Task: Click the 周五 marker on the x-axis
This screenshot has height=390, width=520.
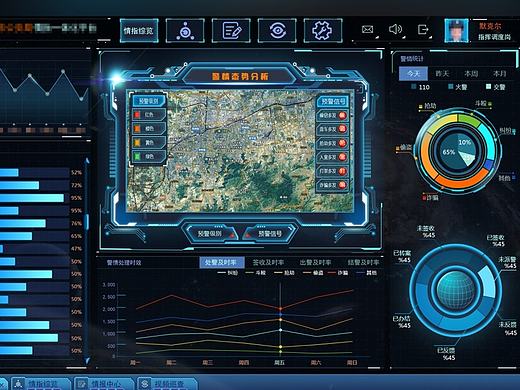Action: click(x=280, y=362)
